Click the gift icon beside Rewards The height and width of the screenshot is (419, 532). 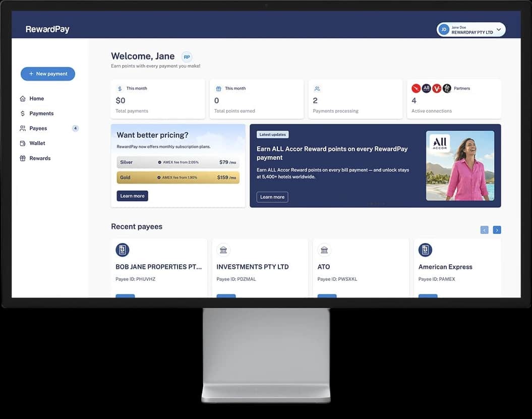23,158
